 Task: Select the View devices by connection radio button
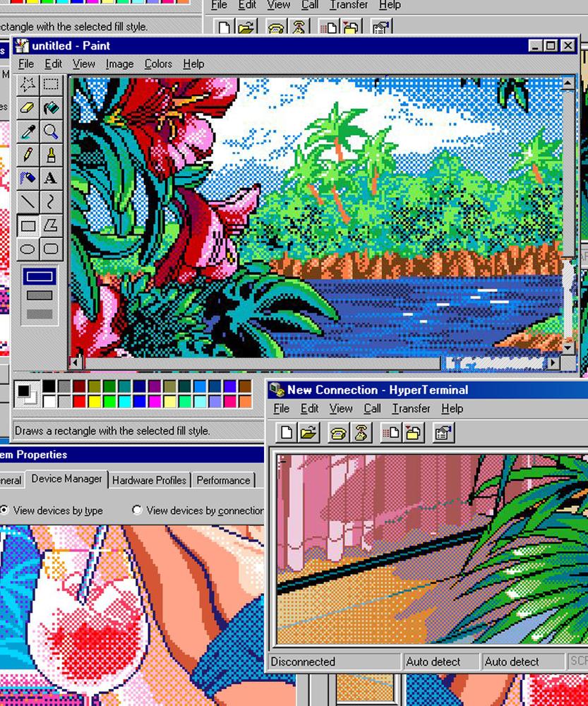(x=137, y=510)
